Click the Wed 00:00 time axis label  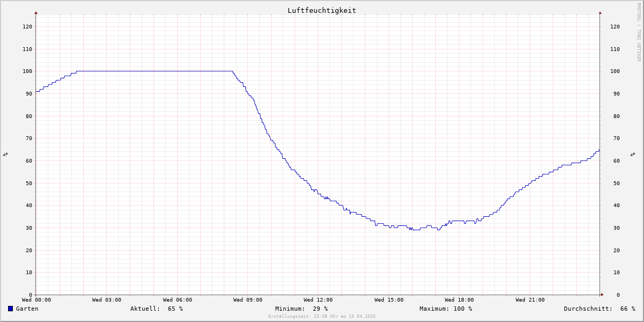36,300
